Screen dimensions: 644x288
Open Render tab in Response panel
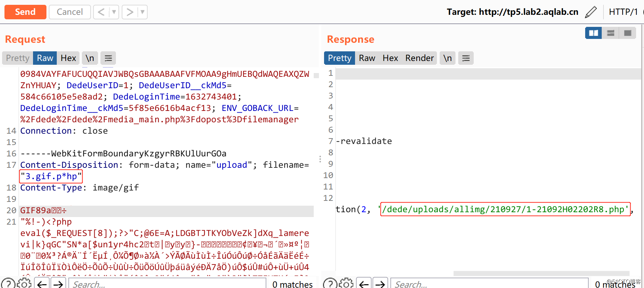419,58
